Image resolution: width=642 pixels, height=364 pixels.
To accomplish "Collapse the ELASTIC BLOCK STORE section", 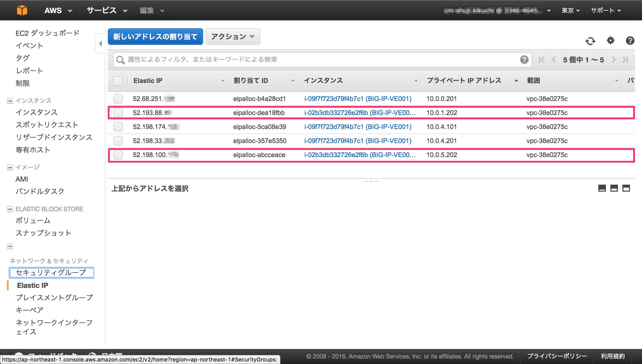I will coord(10,209).
